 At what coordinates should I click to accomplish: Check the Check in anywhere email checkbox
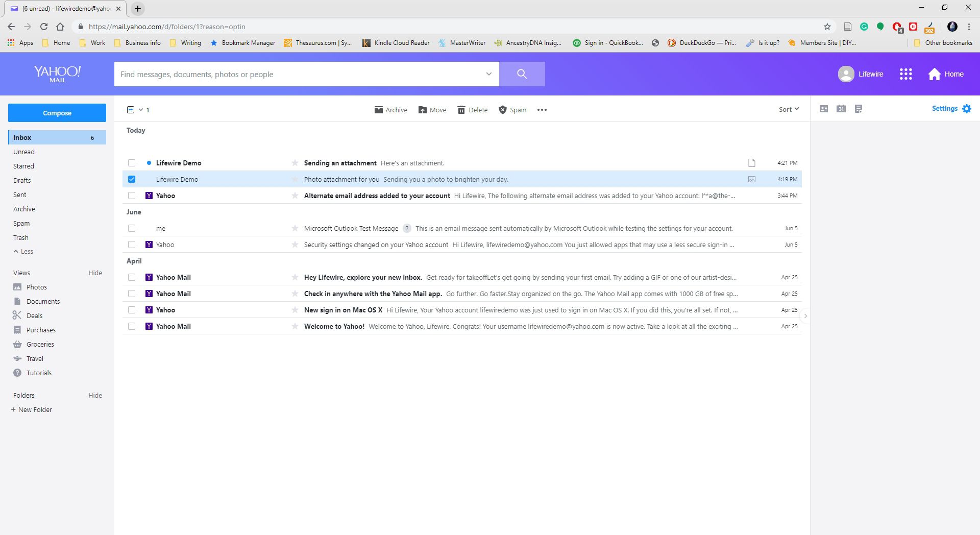coord(132,294)
